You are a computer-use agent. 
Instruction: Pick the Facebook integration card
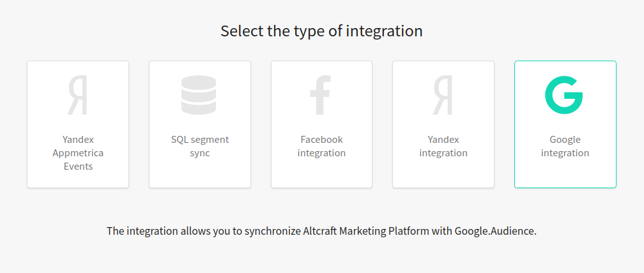click(x=321, y=124)
